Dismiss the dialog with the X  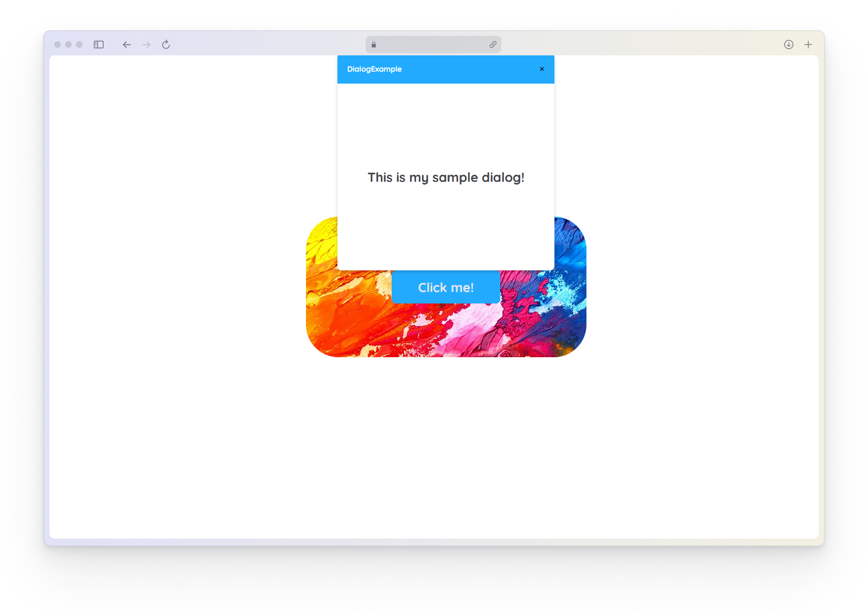pos(541,69)
